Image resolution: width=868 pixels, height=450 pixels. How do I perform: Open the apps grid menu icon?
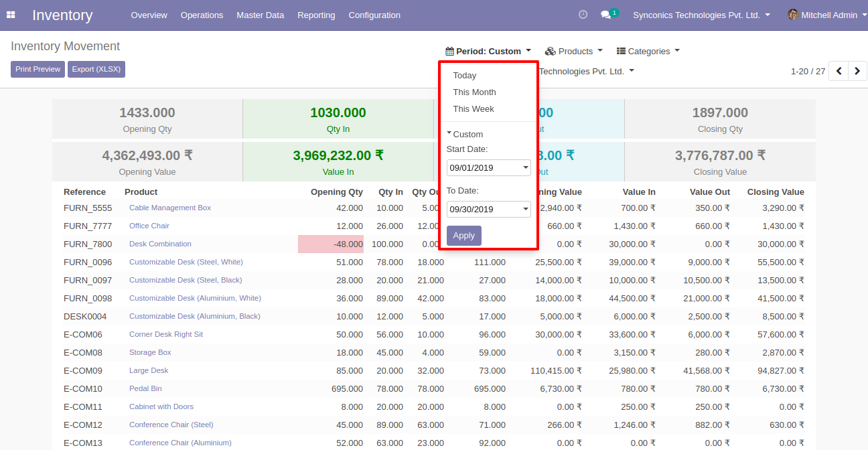pos(11,15)
